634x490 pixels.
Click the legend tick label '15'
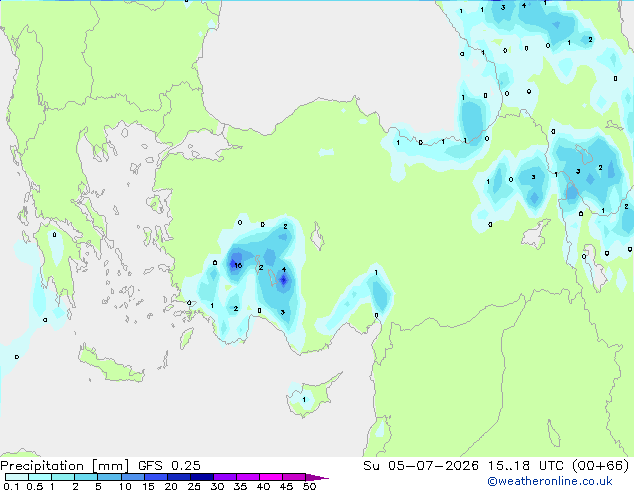148,486
